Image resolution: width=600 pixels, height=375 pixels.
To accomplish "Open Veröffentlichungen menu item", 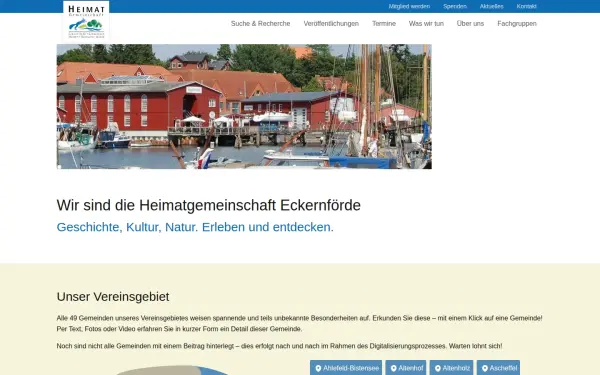I will (x=331, y=24).
